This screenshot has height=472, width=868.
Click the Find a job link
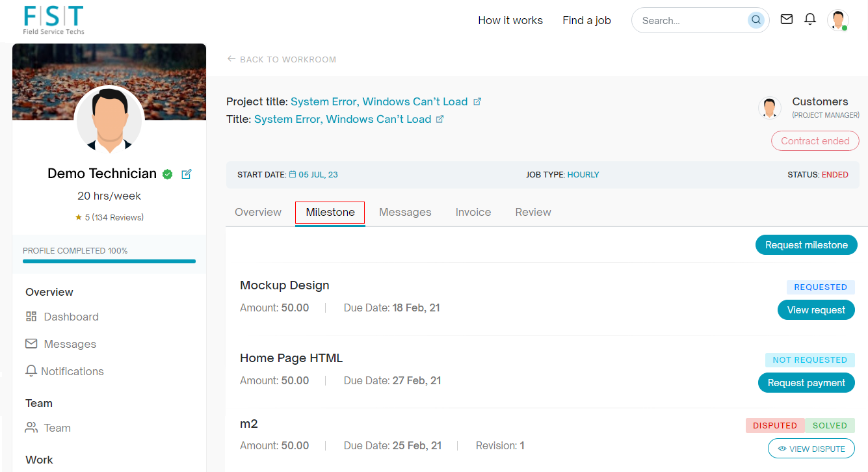click(586, 20)
